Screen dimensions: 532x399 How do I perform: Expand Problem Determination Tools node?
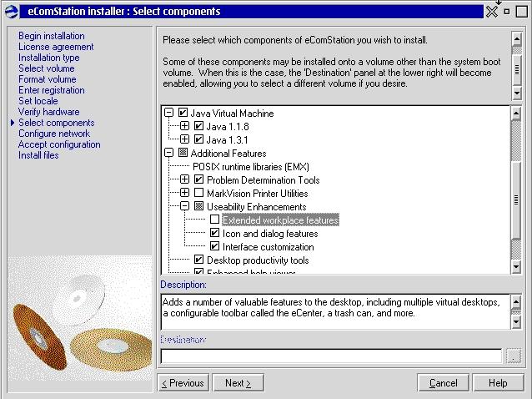(184, 179)
